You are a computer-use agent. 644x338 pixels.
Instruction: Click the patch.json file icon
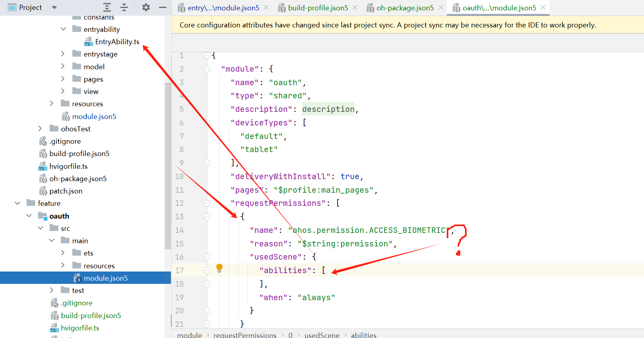[x=43, y=191]
